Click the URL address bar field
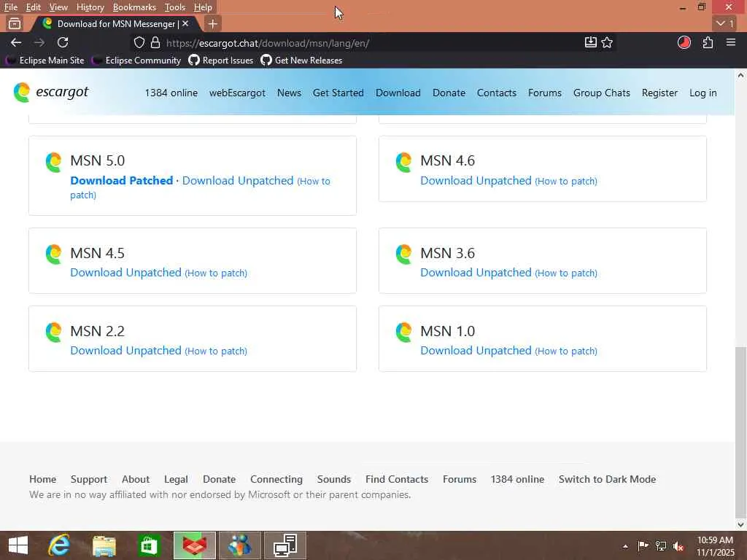Image resolution: width=747 pixels, height=560 pixels. (x=371, y=43)
